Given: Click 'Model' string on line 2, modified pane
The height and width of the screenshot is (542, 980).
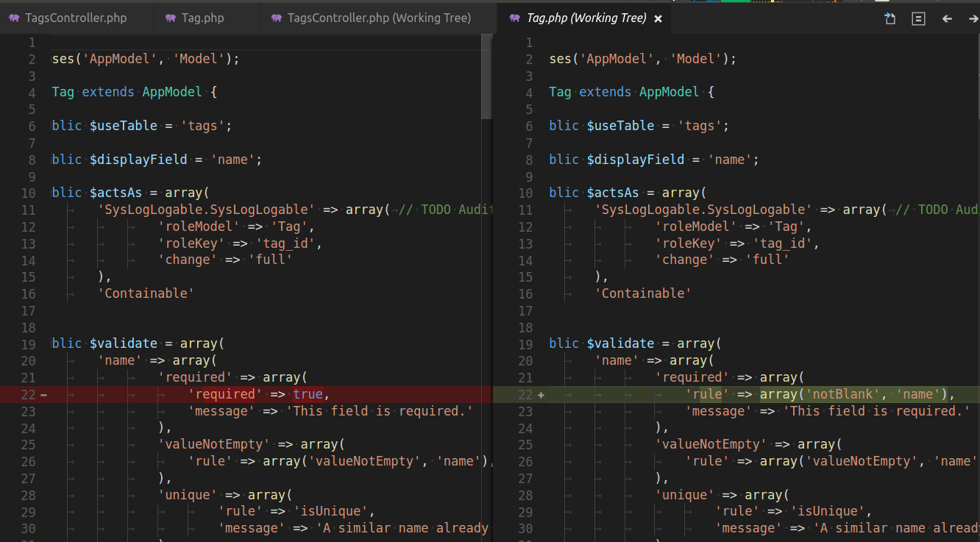Looking at the screenshot, I should pos(696,59).
